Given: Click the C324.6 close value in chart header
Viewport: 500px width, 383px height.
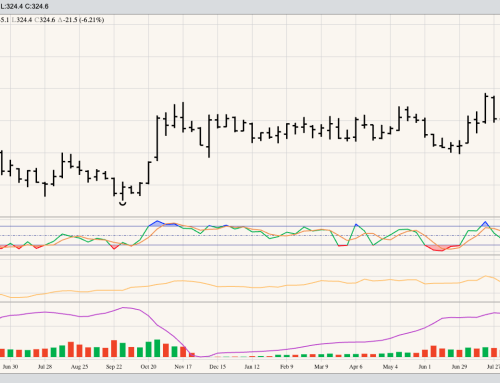Looking at the screenshot, I should (45, 20).
